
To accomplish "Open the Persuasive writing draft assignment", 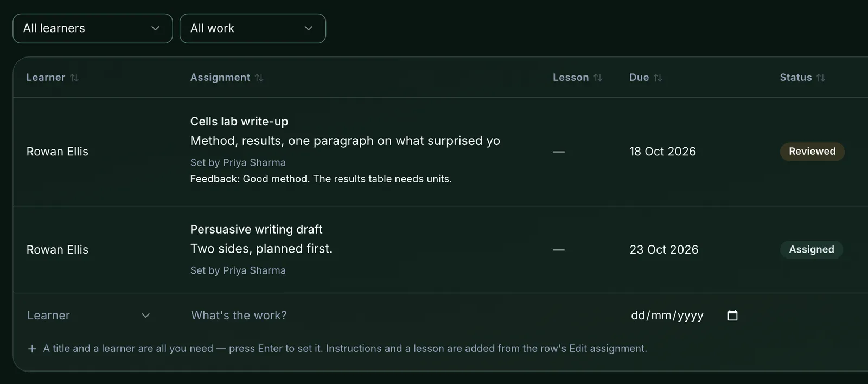I will point(256,230).
